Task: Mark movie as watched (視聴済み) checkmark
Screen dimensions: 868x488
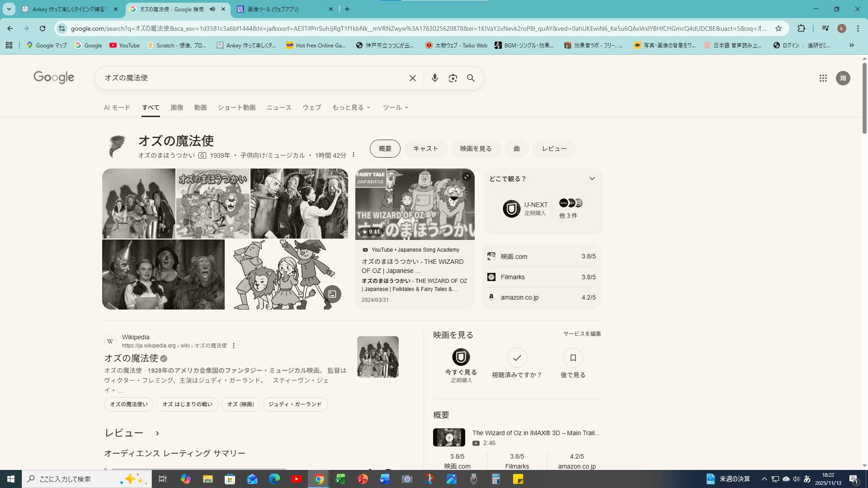Action: (517, 358)
